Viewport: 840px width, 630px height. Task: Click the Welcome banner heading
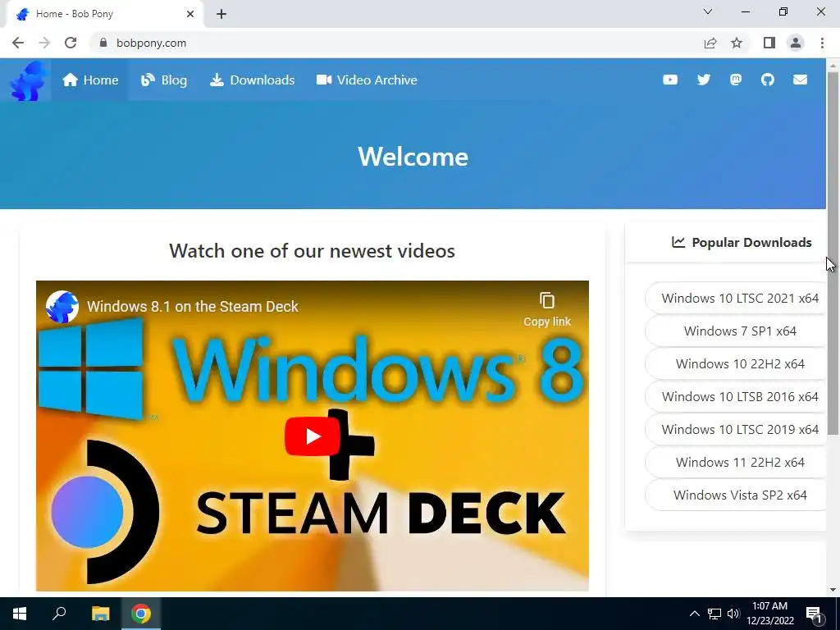[413, 157]
